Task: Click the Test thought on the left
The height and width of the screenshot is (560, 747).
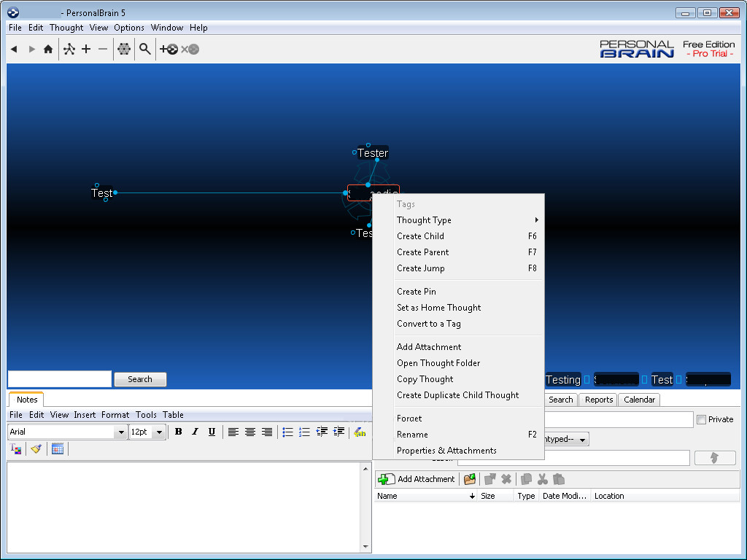Action: click(101, 192)
